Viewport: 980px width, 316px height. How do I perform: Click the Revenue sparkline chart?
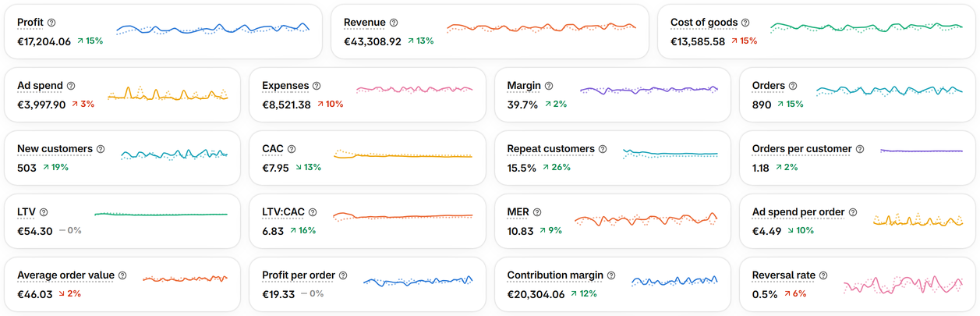tap(541, 28)
